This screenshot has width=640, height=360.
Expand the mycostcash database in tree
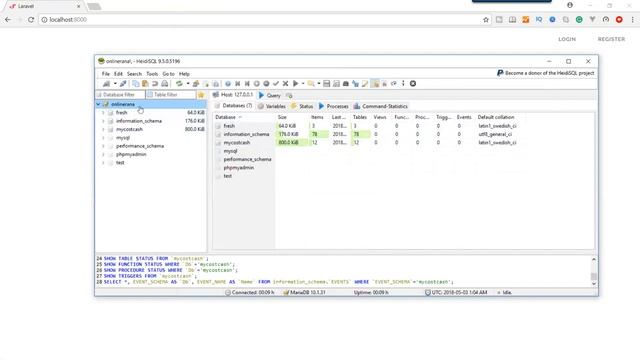103,129
